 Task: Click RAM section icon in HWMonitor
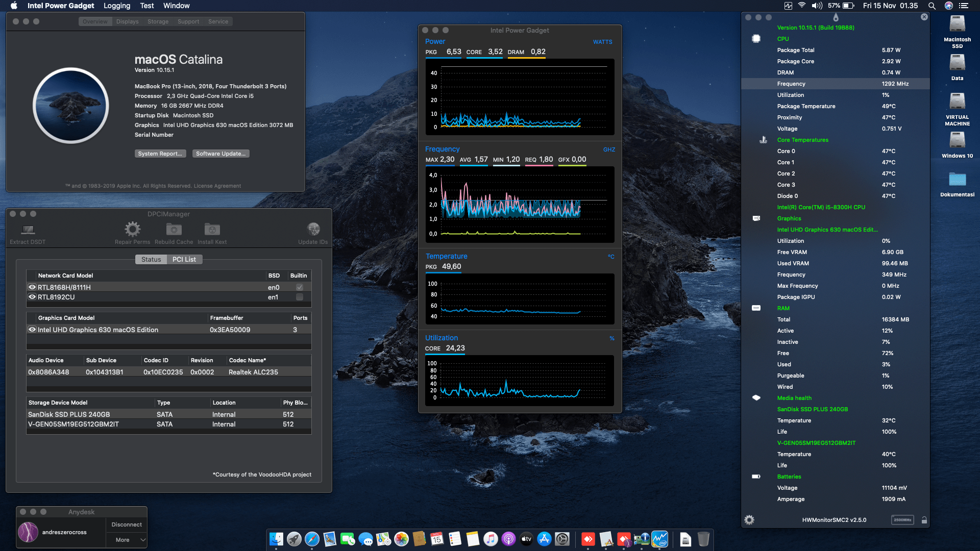click(x=756, y=308)
